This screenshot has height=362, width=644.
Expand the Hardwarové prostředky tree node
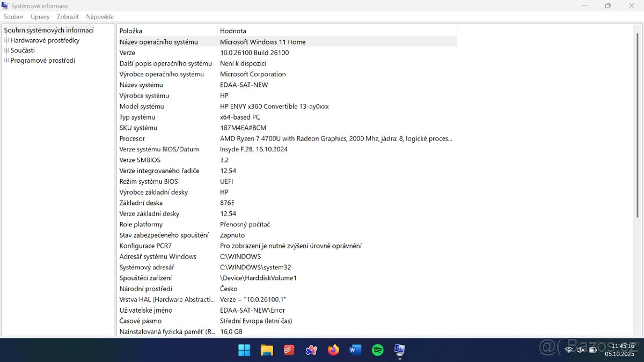click(x=7, y=40)
